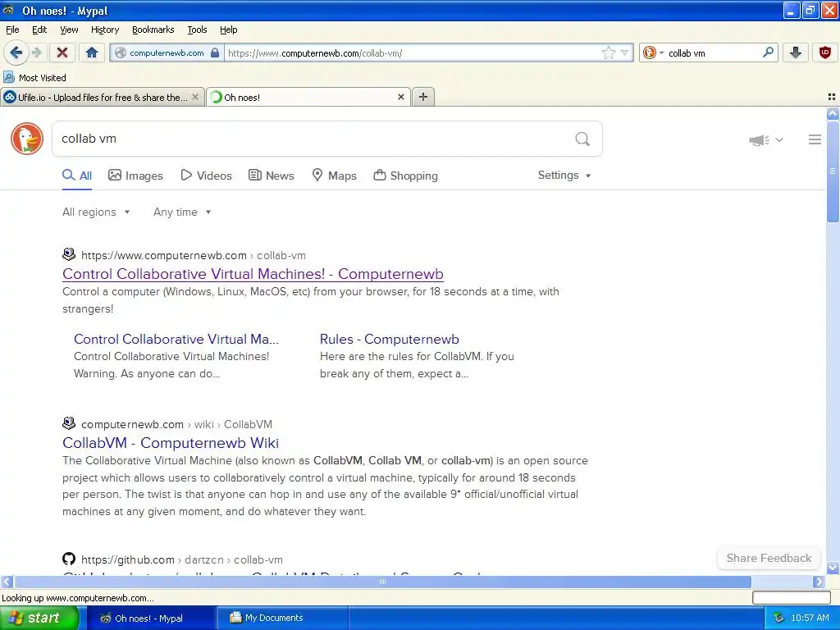Select the All results tab
840x630 pixels.
pos(77,176)
